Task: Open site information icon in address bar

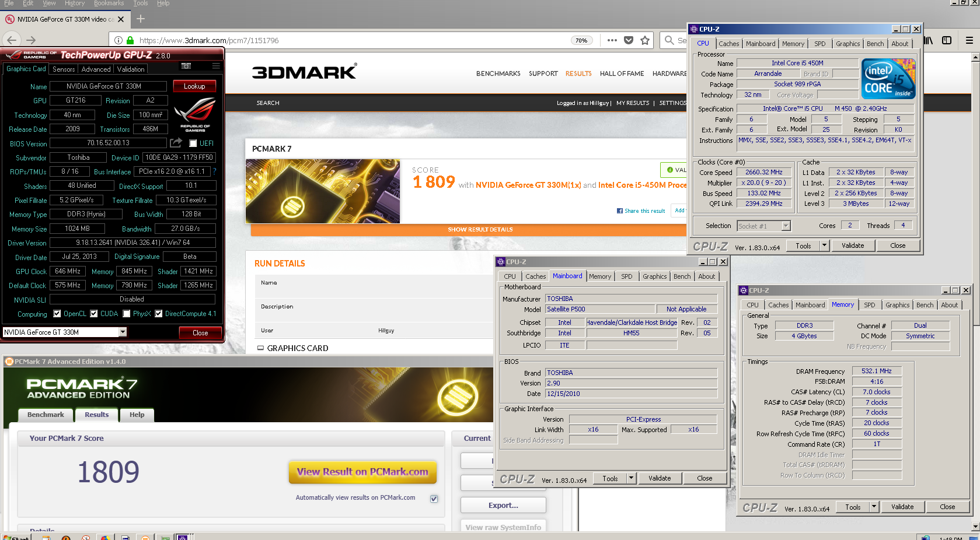Action: [x=118, y=40]
